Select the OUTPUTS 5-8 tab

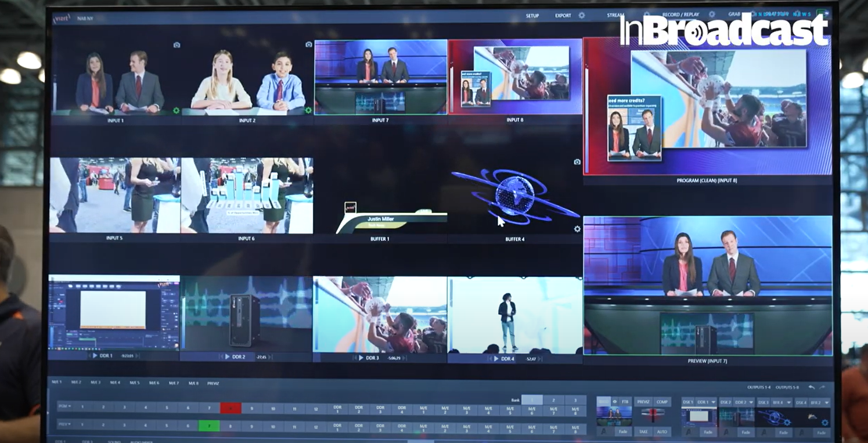[787, 387]
